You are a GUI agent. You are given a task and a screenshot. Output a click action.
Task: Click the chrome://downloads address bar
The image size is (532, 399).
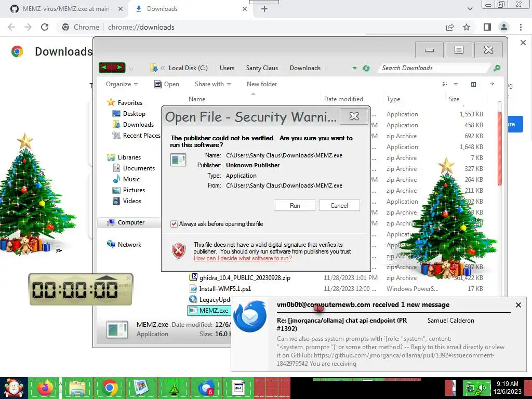click(x=141, y=27)
